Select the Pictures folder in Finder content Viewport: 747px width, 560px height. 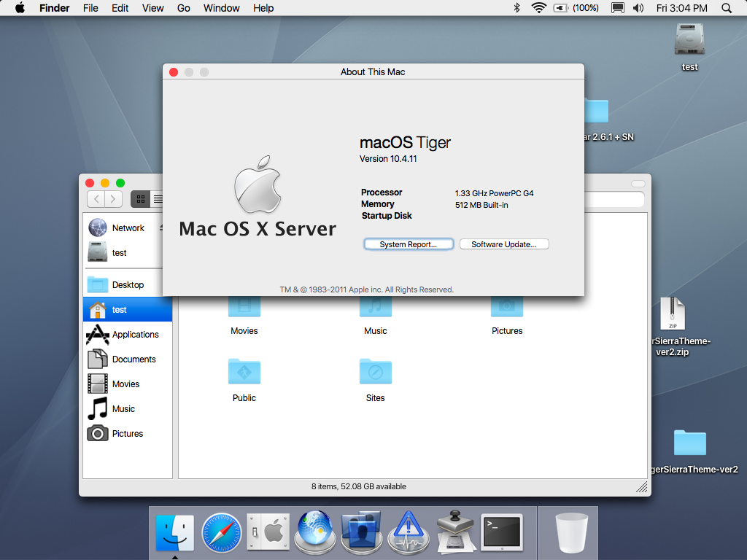tap(507, 315)
